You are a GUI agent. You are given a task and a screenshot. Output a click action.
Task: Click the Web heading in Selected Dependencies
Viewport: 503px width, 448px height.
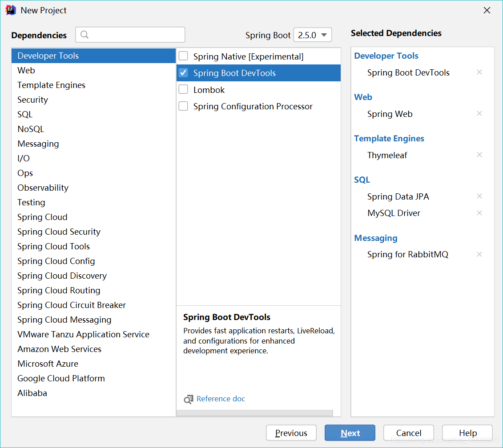pyautogui.click(x=363, y=97)
